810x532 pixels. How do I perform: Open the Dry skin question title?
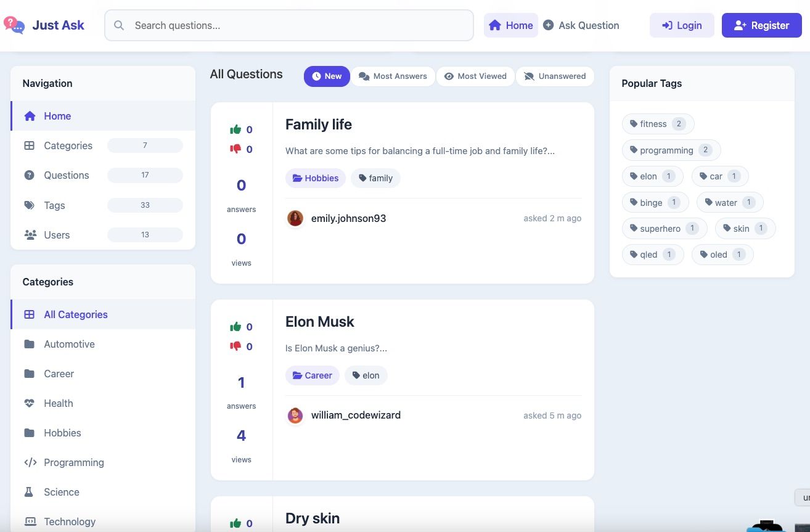coord(313,518)
